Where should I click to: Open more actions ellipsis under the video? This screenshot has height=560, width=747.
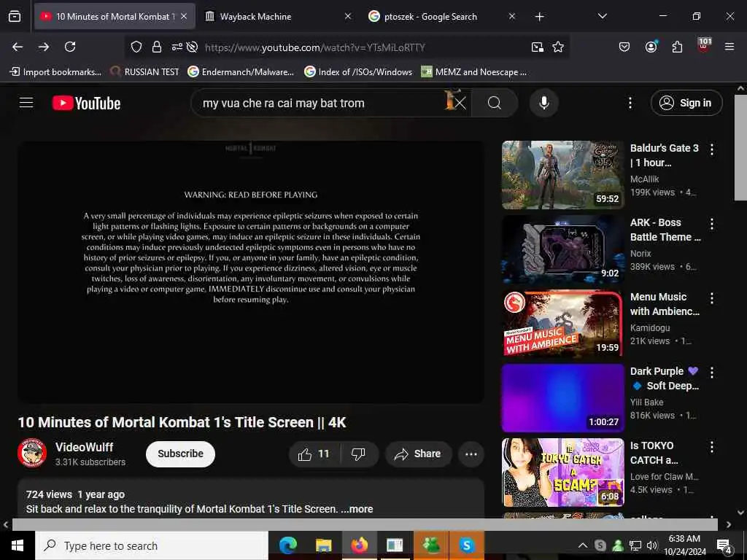[471, 454]
